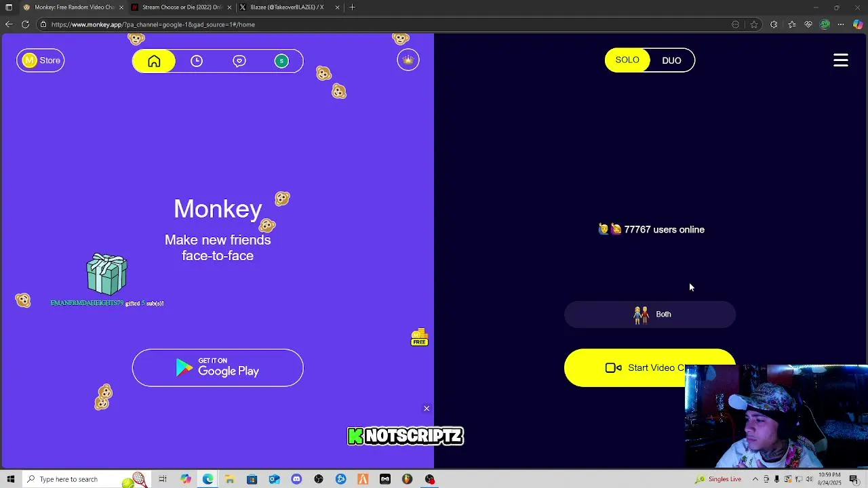868x488 pixels.
Task: Refresh the page
Action: coord(25,24)
